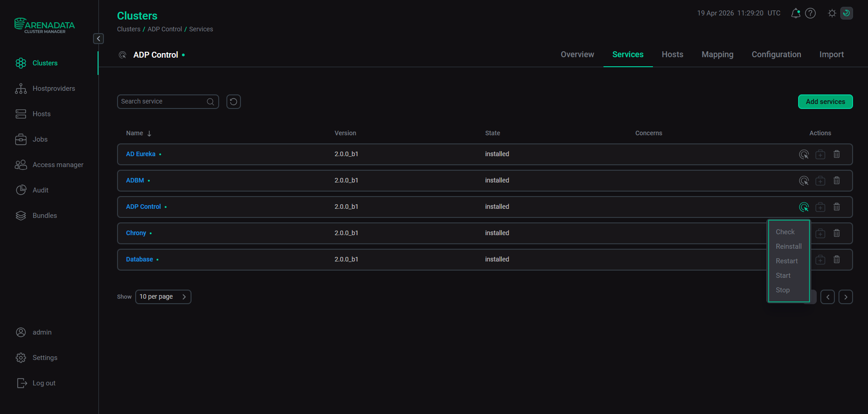The width and height of the screenshot is (868, 414).
Task: Open the ADP Control service link in table
Action: 143,207
